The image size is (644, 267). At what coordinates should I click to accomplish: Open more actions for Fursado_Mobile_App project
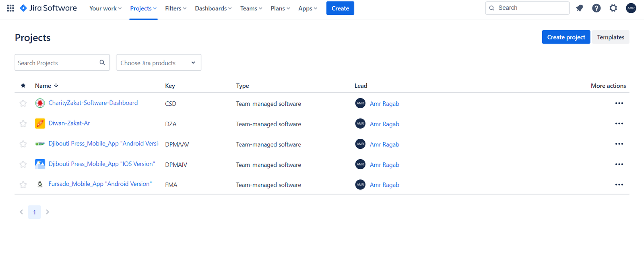(x=619, y=185)
